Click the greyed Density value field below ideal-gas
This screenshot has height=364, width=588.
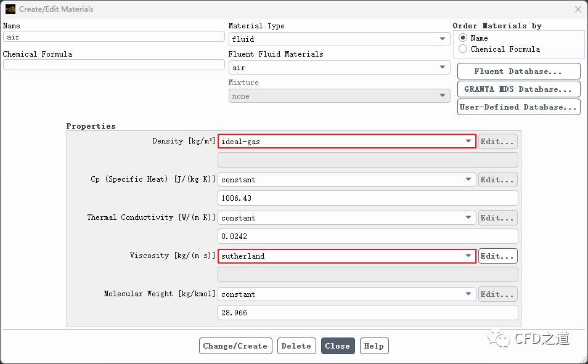(x=367, y=160)
